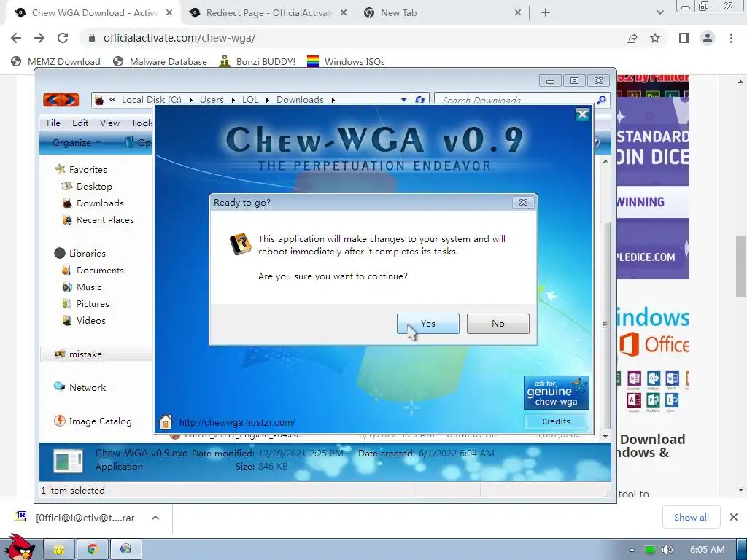Image resolution: width=747 pixels, height=560 pixels.
Task: Open the chewwga.hostzi.com link
Action: (237, 422)
